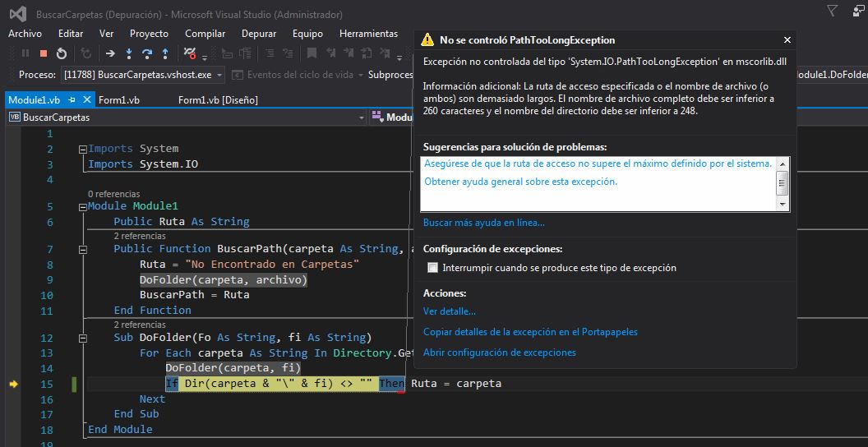Click 'Asegúrese de que la ruta de acceso' suggestion
This screenshot has height=447, width=868.
tap(598, 164)
